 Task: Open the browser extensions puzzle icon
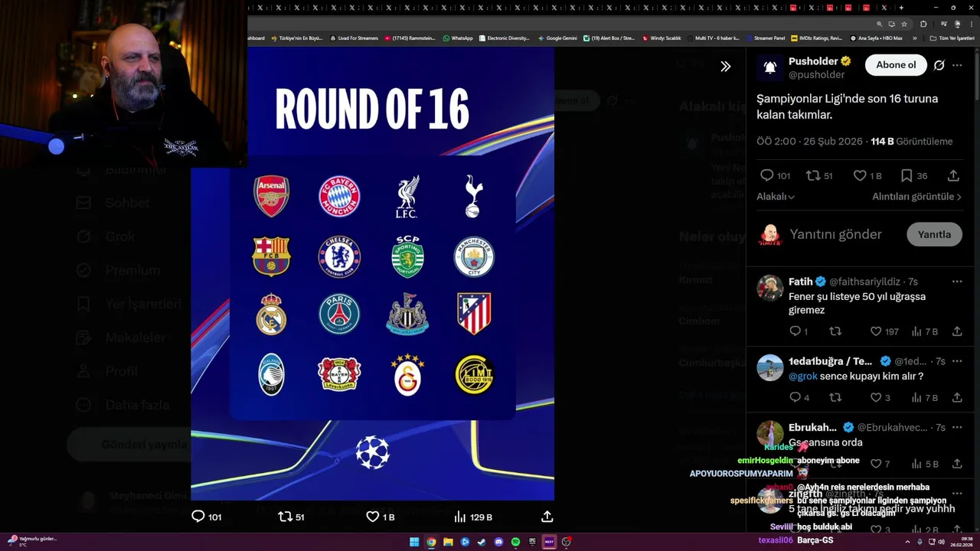coord(923,24)
